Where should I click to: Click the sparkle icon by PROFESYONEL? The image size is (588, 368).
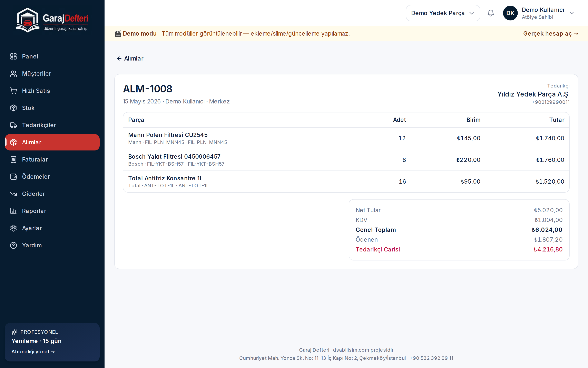[x=14, y=332]
